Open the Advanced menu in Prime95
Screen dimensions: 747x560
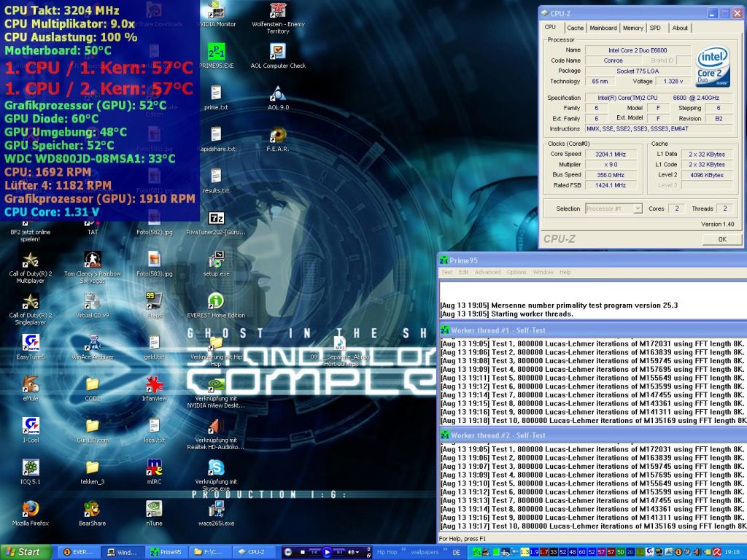(x=487, y=273)
